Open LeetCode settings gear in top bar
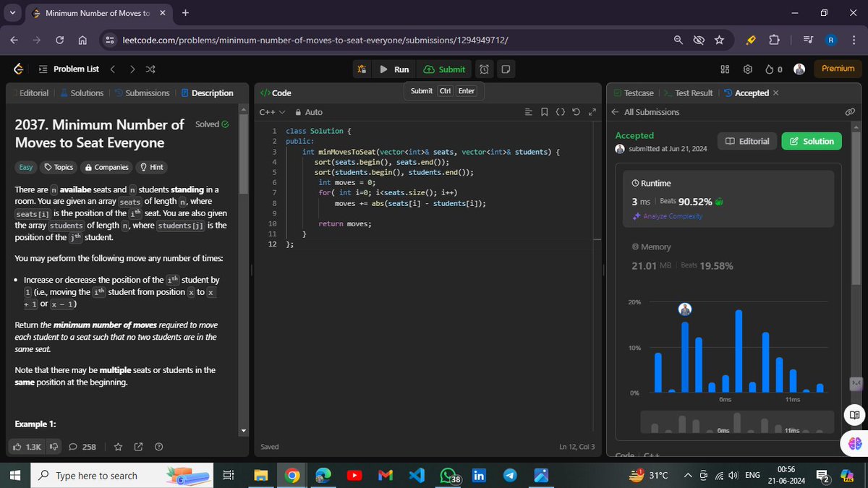Image resolution: width=868 pixels, height=488 pixels. pyautogui.click(x=747, y=69)
